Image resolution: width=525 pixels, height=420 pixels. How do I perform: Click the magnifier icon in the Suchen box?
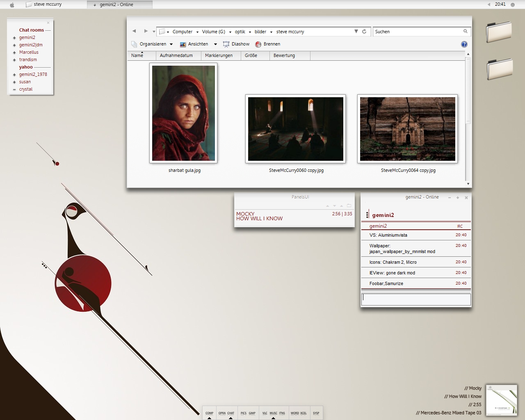(466, 31)
